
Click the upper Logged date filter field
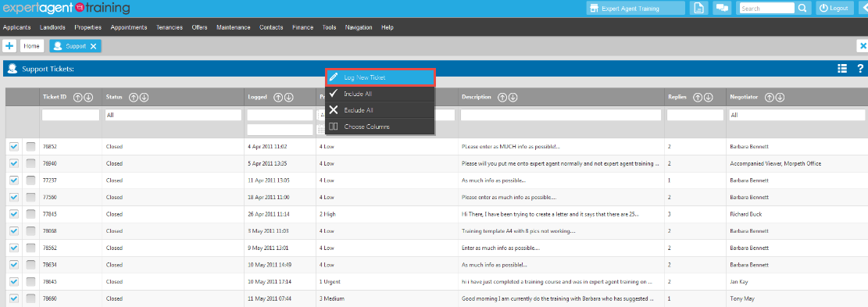click(280, 115)
